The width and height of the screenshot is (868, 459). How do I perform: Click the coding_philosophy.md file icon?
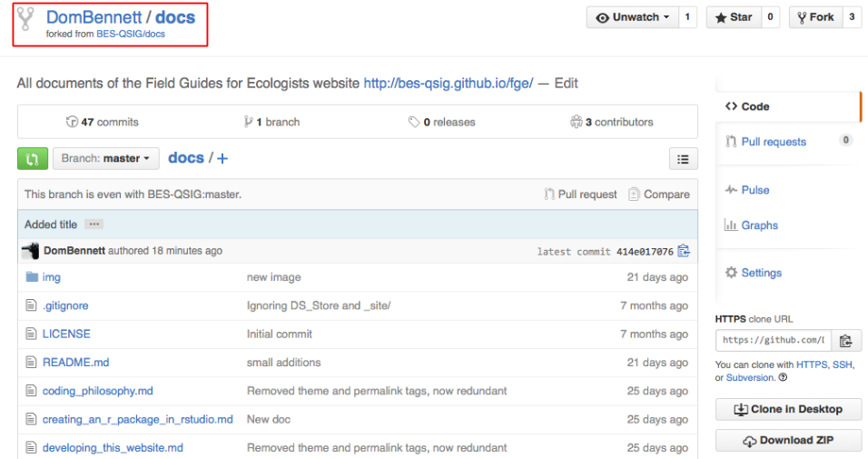[x=31, y=391]
